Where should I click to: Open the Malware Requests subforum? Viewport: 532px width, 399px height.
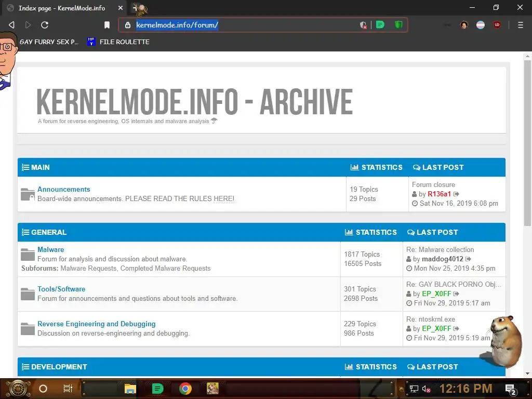88,268
